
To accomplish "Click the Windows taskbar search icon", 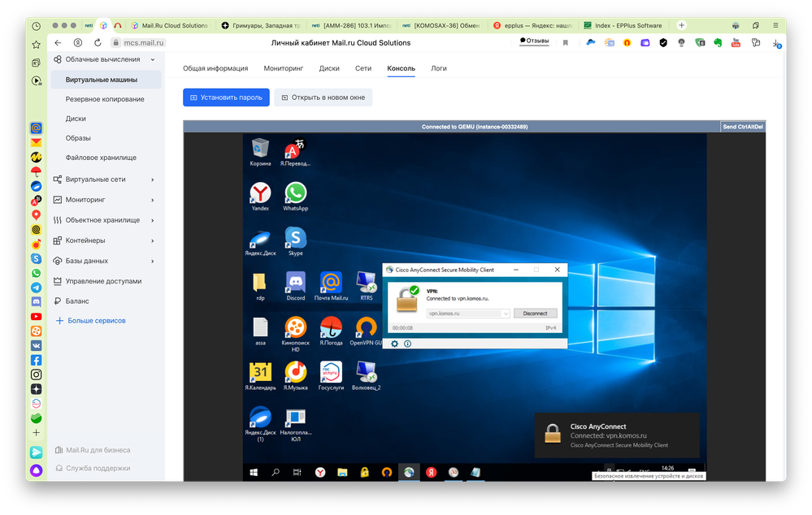I will click(276, 472).
